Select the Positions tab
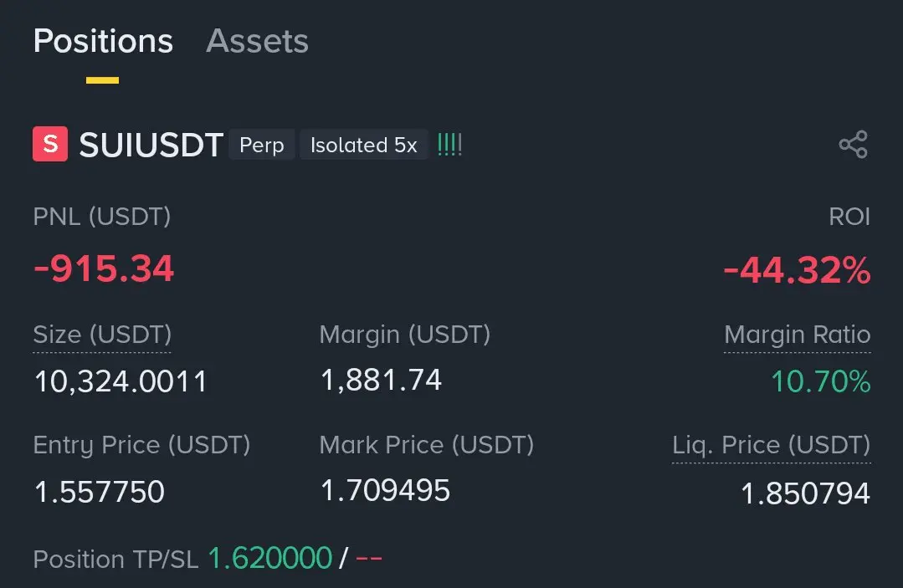Image resolution: width=903 pixels, height=588 pixels. [103, 41]
